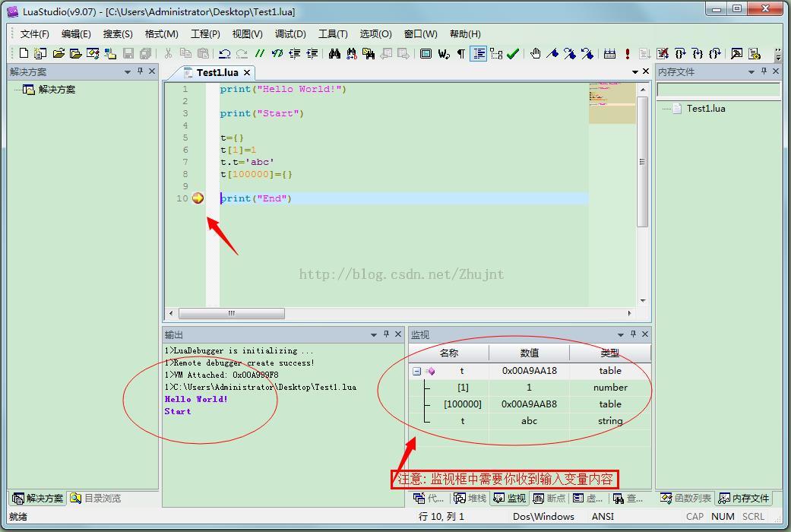Click the open file folder icon
Screen dimensions: 791x532
pos(59,53)
